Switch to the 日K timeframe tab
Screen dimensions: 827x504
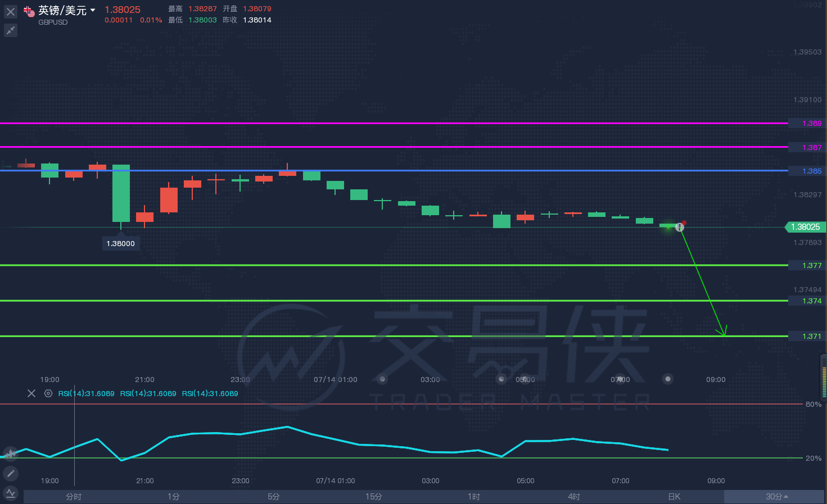pyautogui.click(x=674, y=497)
